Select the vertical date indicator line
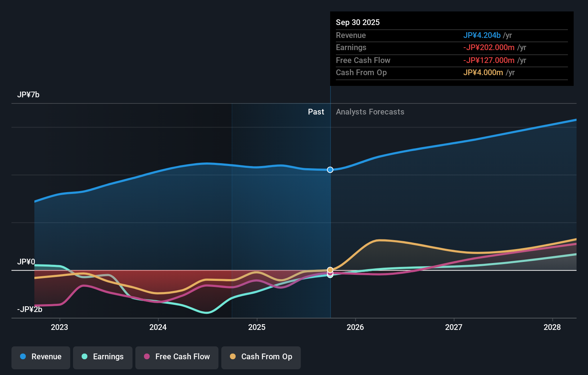Viewport: 588px width, 375px height. click(x=330, y=215)
